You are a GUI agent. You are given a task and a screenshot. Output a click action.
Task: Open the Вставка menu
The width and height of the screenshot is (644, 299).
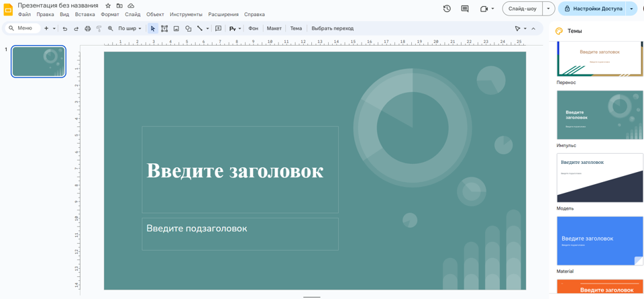click(85, 14)
